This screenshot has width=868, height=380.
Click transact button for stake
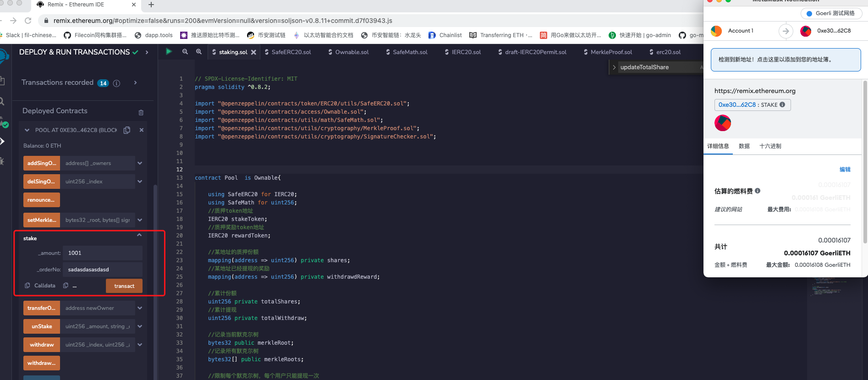(x=124, y=286)
